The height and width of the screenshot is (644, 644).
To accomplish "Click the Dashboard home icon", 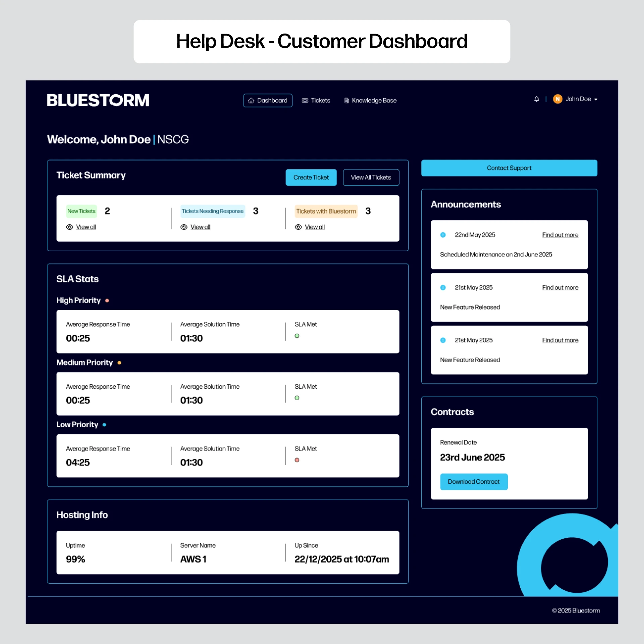I will point(251,100).
